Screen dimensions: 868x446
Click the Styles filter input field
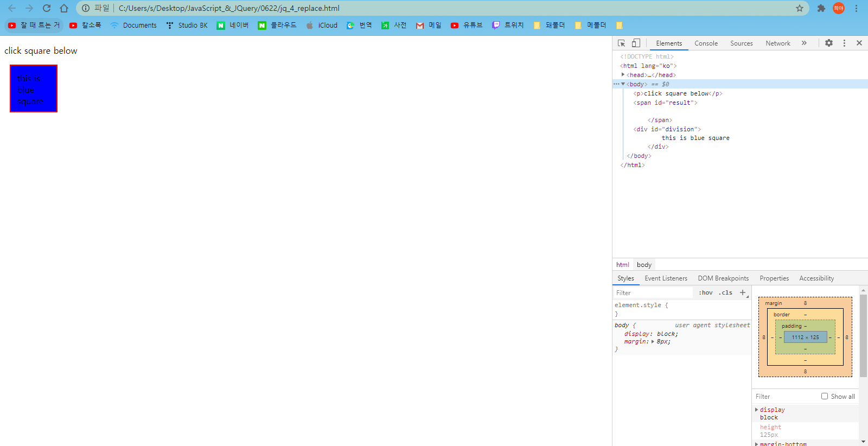[x=653, y=292]
